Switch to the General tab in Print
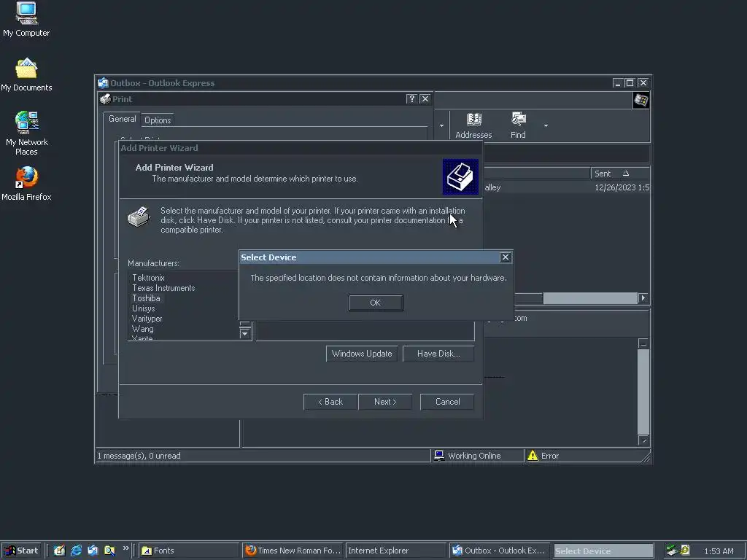Viewport: 747px width, 560px height. click(122, 119)
